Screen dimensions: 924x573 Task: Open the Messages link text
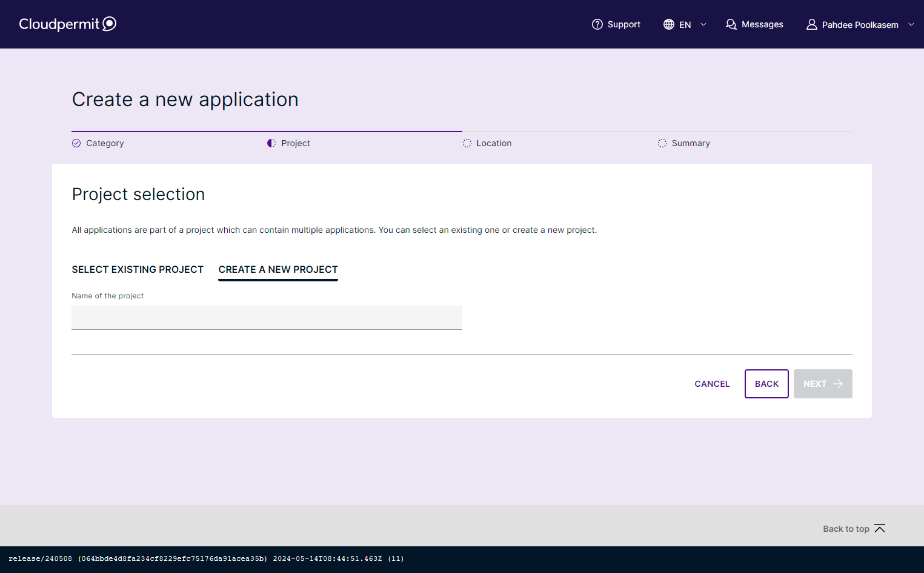click(762, 24)
